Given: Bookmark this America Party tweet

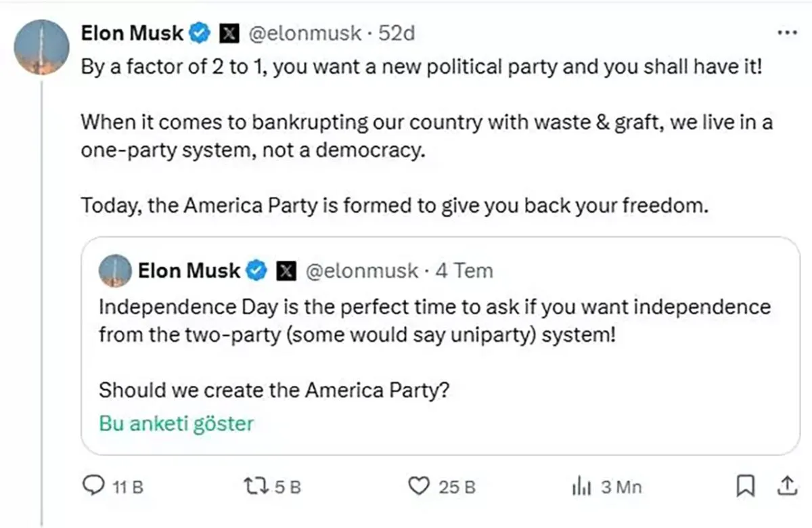Looking at the screenshot, I should 746,486.
